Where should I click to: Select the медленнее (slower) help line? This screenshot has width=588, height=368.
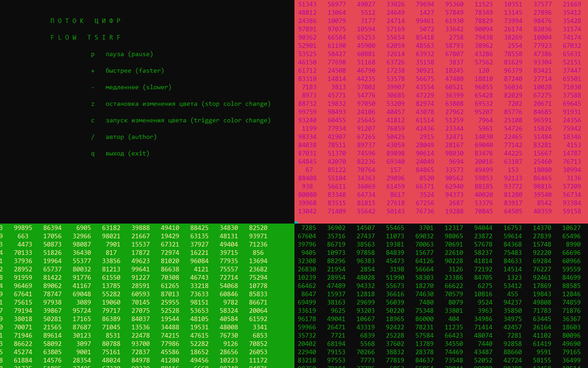click(x=131, y=87)
